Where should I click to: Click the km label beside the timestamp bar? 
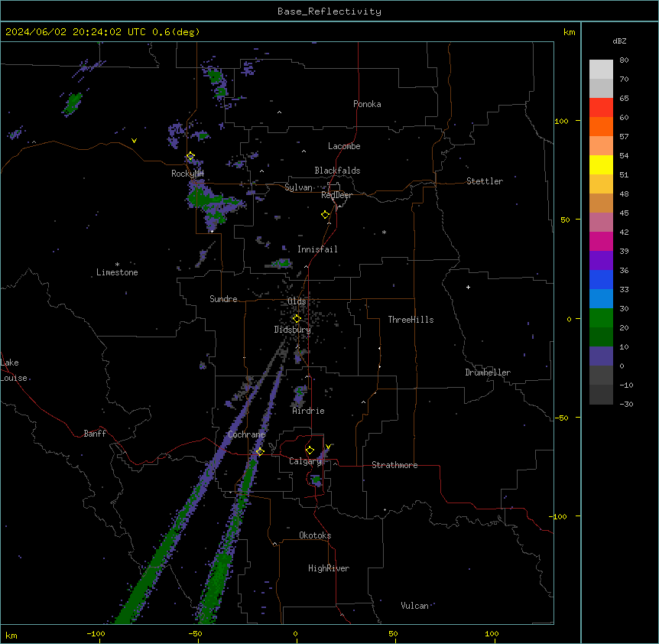(569, 32)
